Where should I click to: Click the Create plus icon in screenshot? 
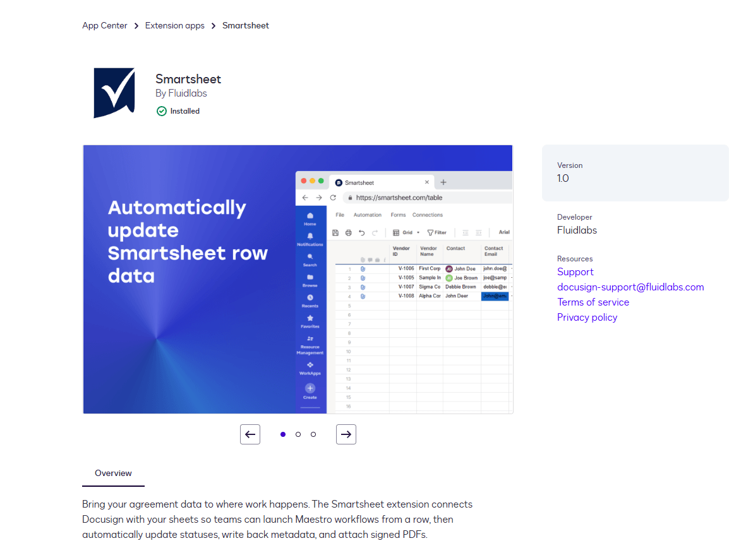tap(310, 389)
